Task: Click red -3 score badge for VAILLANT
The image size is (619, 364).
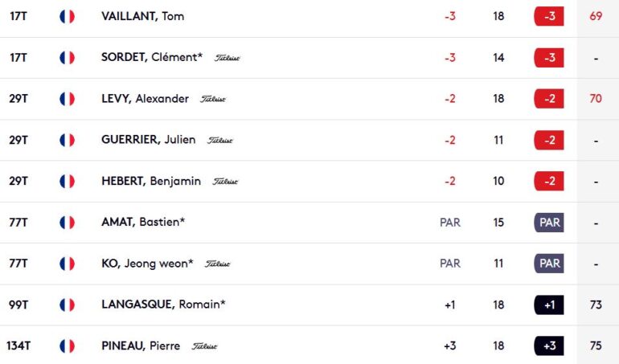Action: pyautogui.click(x=549, y=17)
